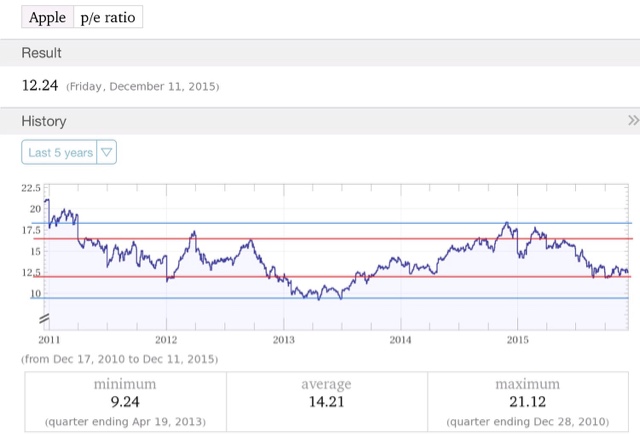Click the 22.5 y-axis label

pos(31,188)
